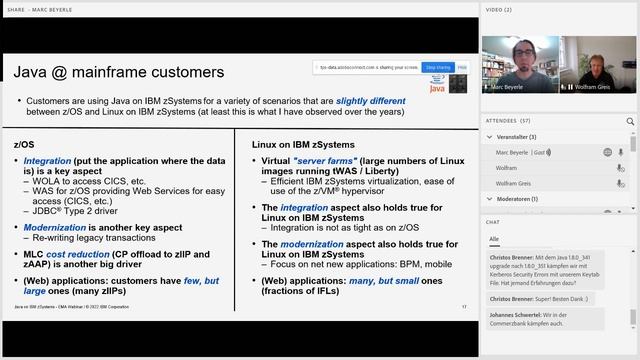Switch to the Alle chat tab

click(494, 239)
